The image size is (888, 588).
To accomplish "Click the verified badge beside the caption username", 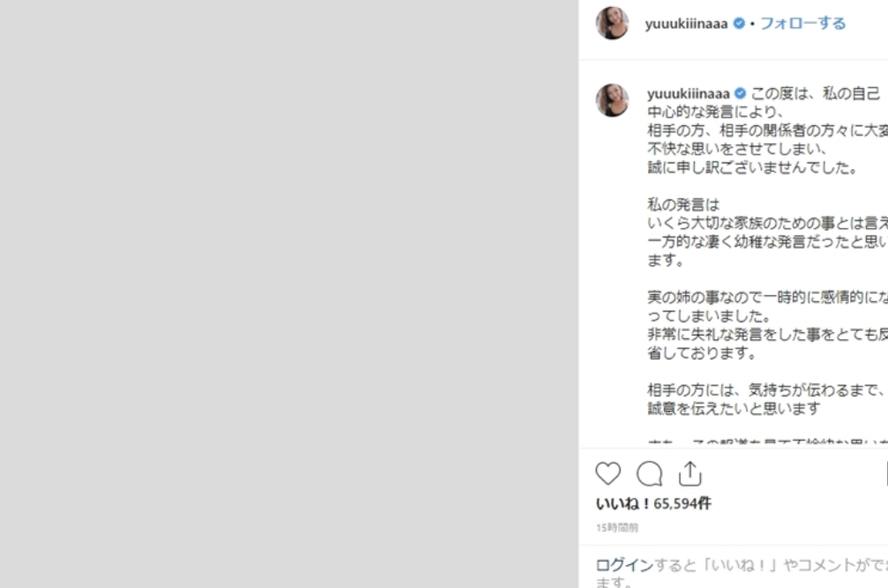I will [741, 93].
